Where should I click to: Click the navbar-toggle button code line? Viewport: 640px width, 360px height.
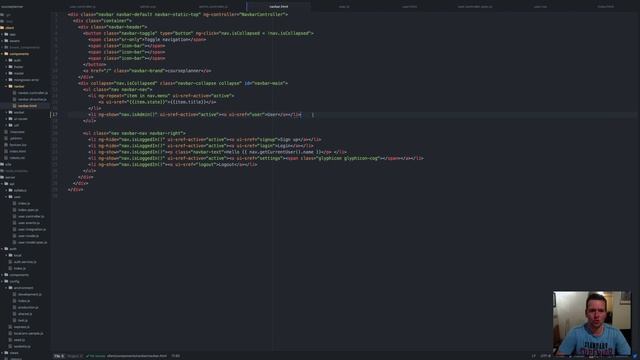198,33
